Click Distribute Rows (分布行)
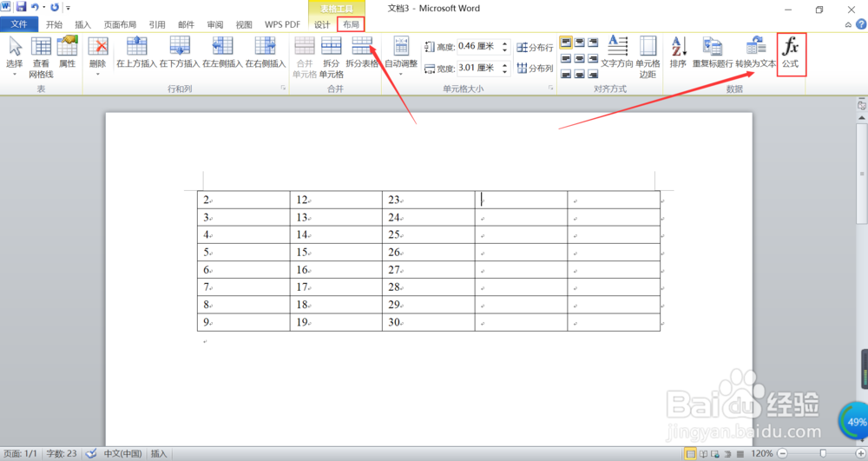 tap(535, 48)
